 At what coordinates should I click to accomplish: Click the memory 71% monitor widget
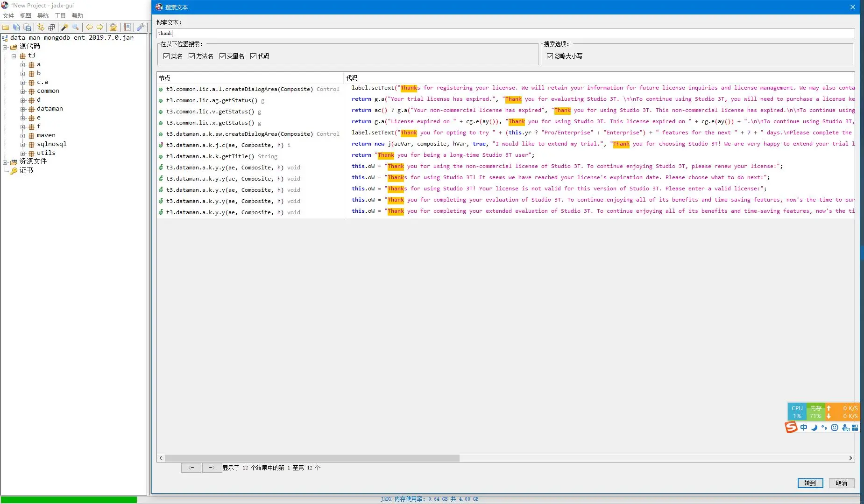click(x=815, y=412)
